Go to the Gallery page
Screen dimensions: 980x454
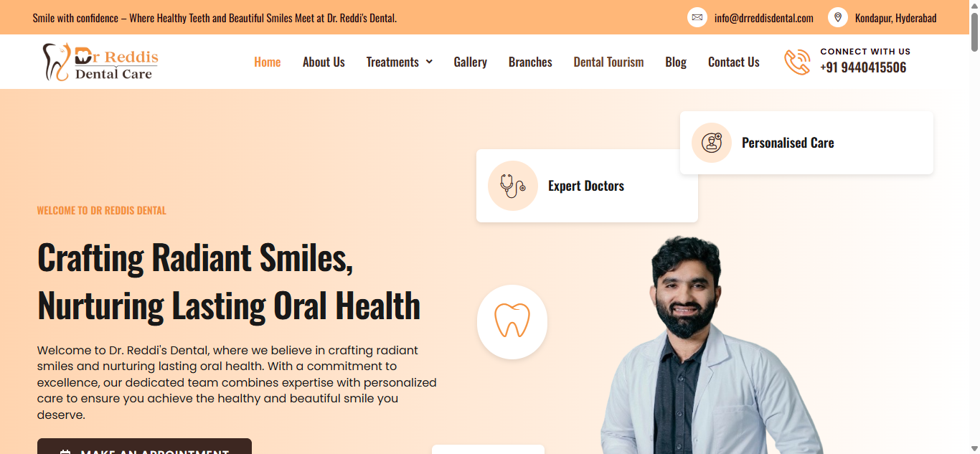471,62
